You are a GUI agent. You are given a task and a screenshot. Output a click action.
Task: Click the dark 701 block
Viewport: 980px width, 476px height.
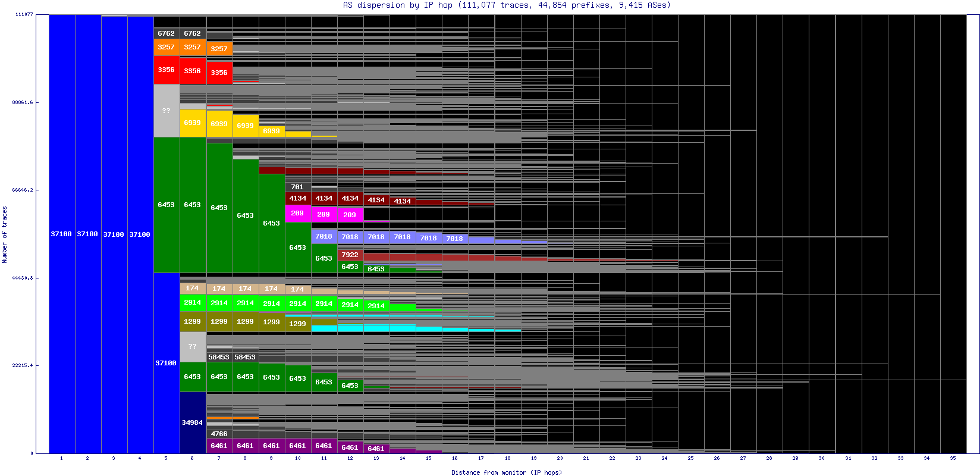297,187
